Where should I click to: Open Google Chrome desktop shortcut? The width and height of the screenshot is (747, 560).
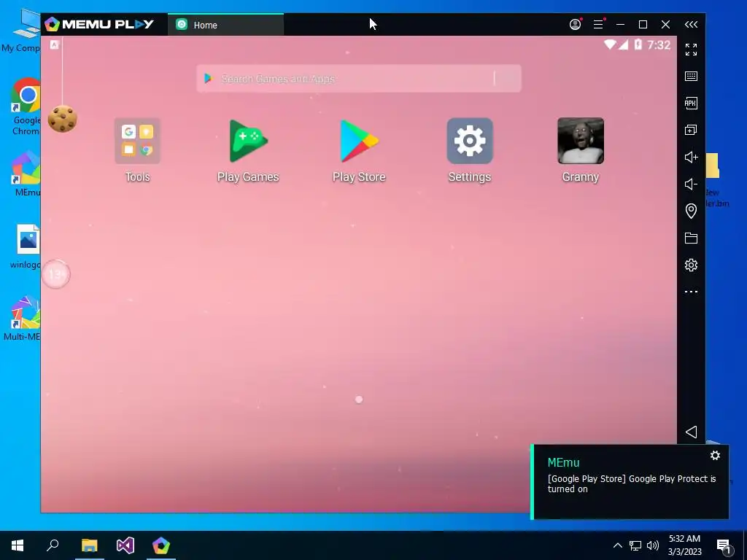coord(26,106)
